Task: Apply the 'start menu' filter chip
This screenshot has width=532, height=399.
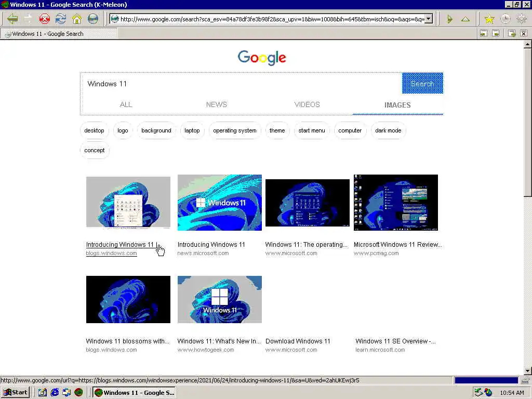Action: 312,130
